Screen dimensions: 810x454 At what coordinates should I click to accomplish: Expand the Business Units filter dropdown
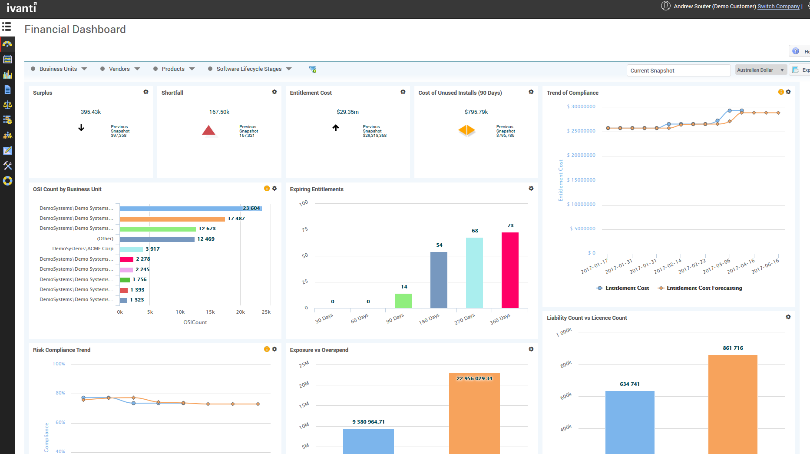61,69
